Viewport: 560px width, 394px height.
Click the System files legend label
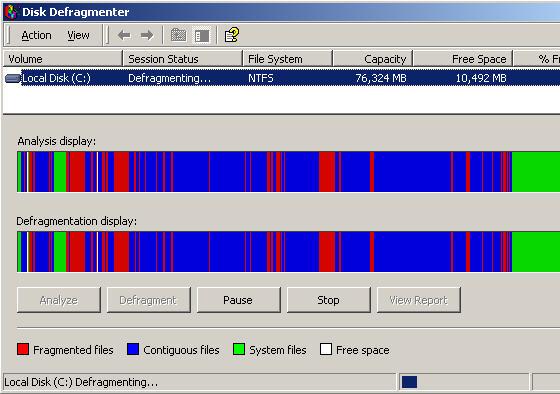(x=278, y=350)
